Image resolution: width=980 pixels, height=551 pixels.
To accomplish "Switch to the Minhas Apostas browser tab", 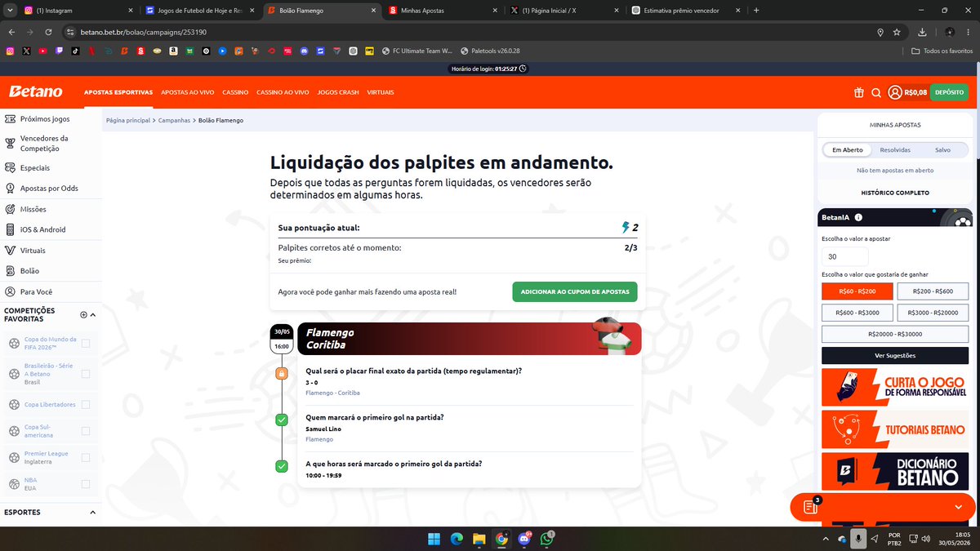I will (443, 10).
